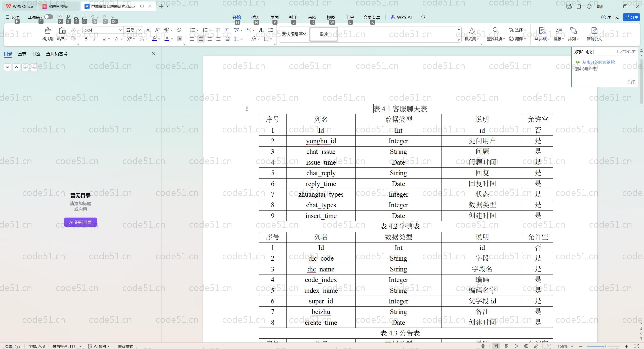This screenshot has width=644, height=349.
Task: Click the AI 识别目录 button
Action: click(x=80, y=222)
